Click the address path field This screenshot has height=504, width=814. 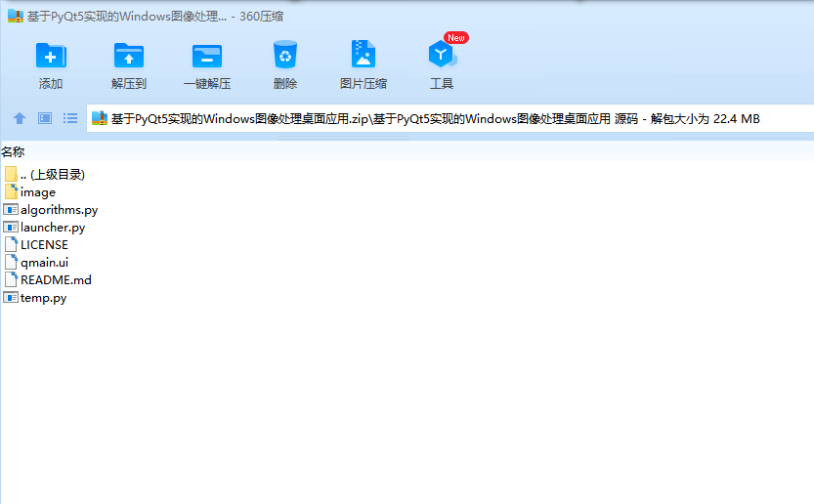tap(450, 119)
